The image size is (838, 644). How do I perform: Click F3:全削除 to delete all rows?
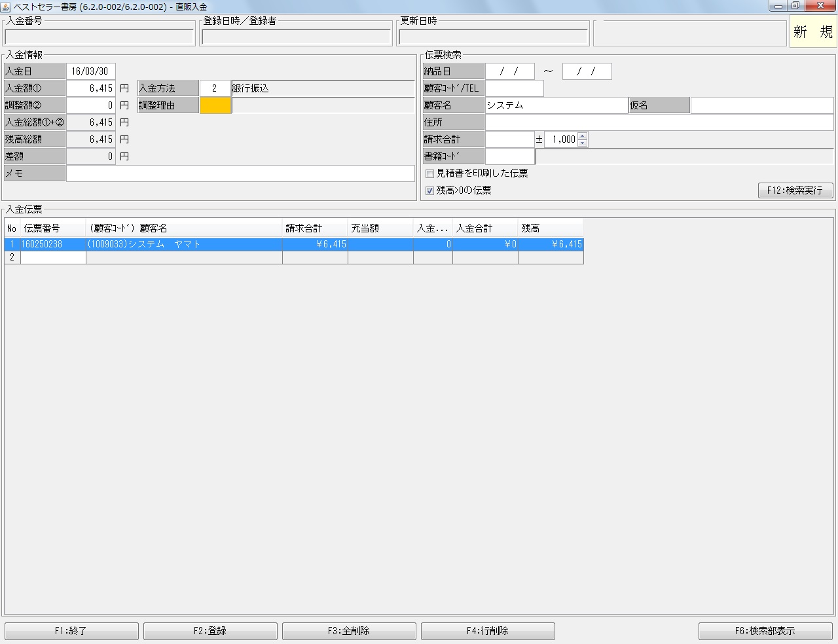349,630
